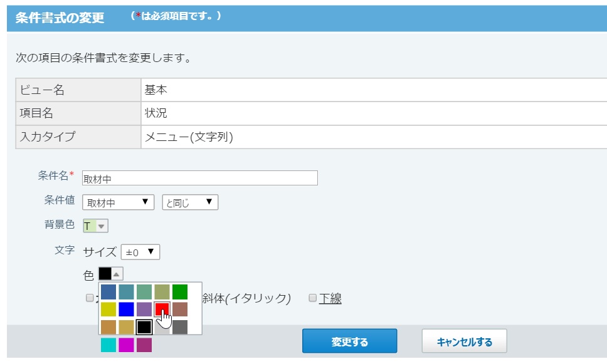Choose the purple swatch beside red

point(144,309)
